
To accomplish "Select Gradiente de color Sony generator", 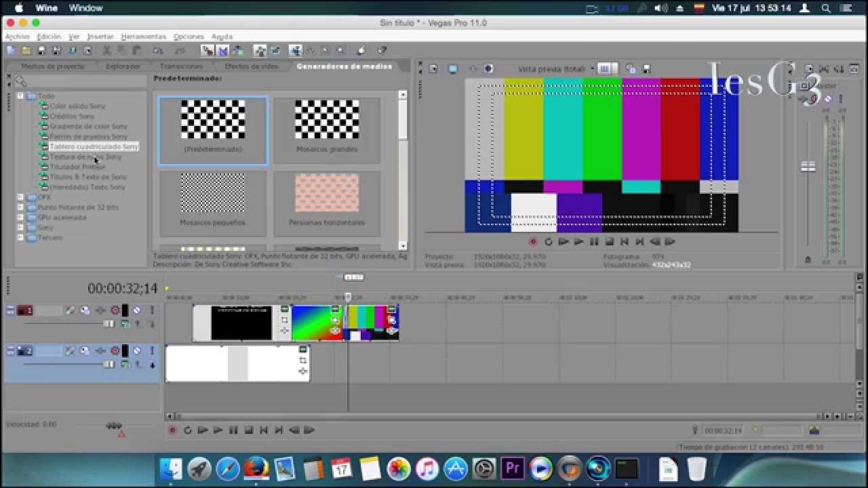I will coord(88,127).
